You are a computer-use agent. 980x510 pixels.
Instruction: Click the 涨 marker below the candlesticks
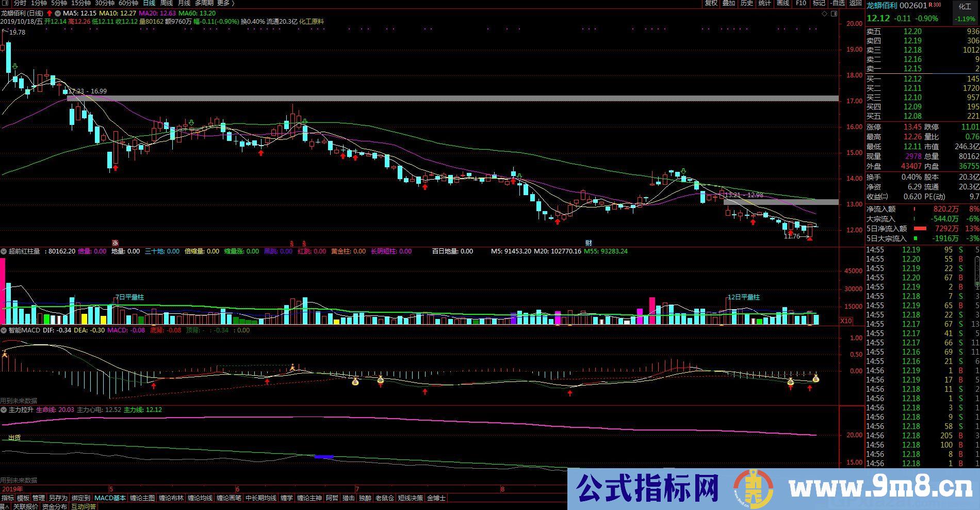[x=116, y=243]
